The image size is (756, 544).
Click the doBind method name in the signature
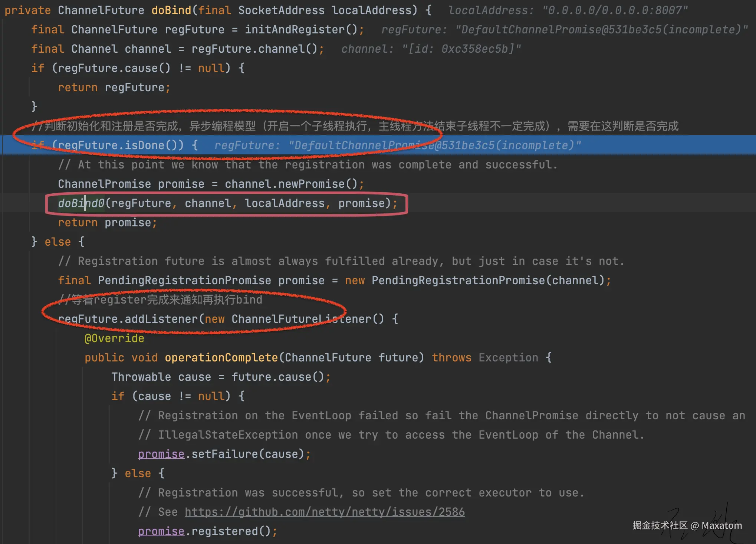171,10
